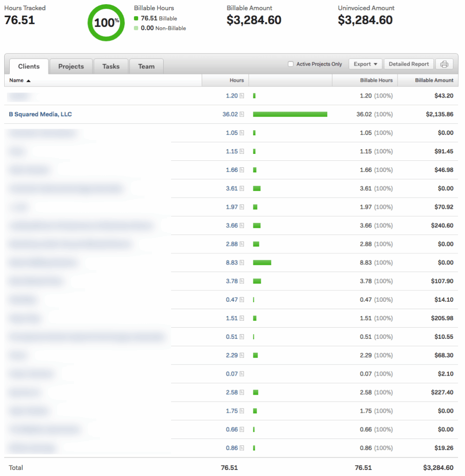Expand the Export dropdown
The image size is (465, 476).
click(365, 64)
